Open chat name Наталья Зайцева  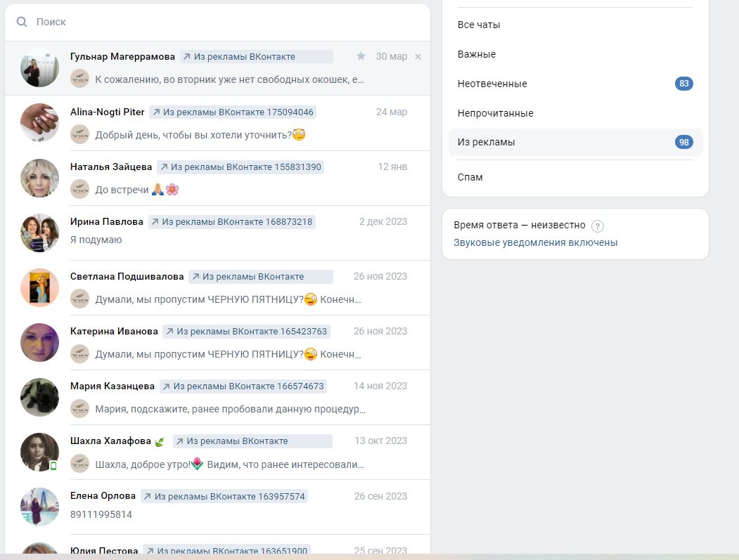click(111, 167)
